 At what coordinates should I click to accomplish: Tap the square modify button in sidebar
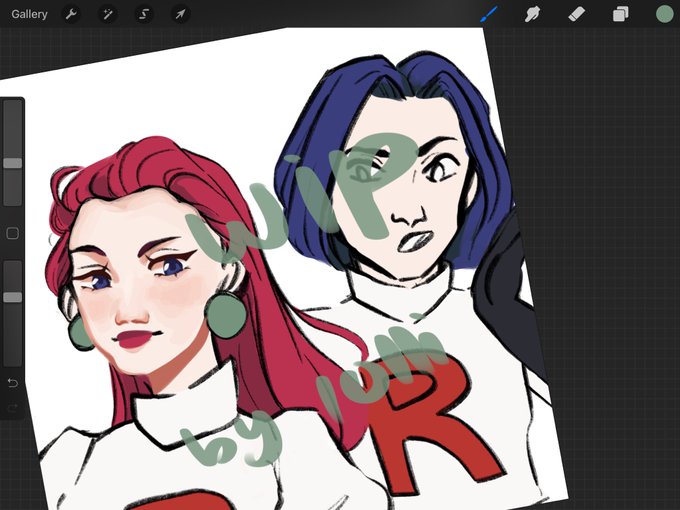(x=13, y=233)
